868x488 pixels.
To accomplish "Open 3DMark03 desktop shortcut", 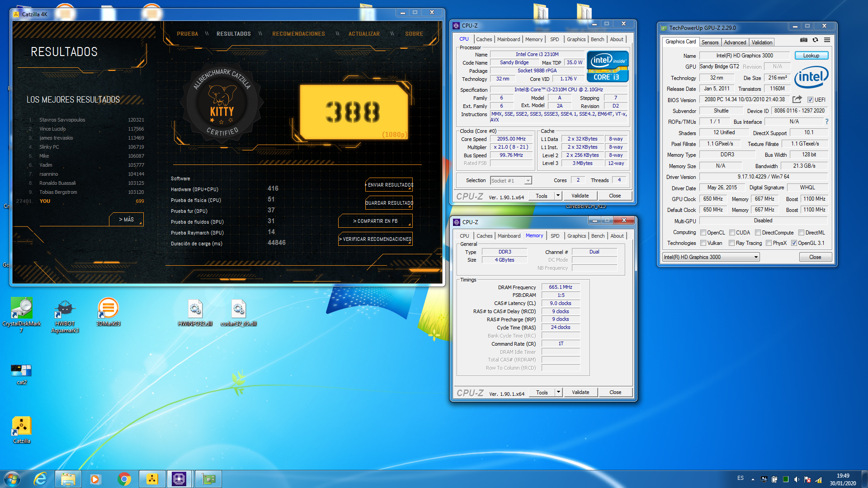I will [108, 312].
